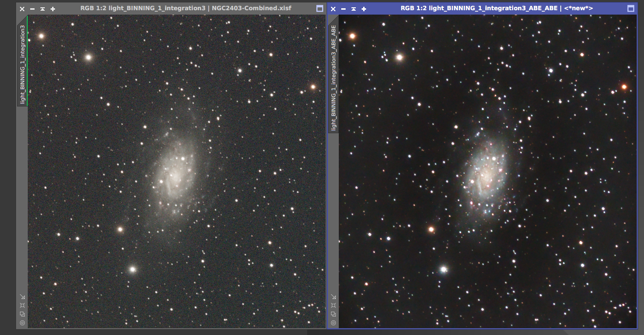This screenshot has width=644, height=335.
Task: Select the light_BINNING_1_integration3_ABE_ABE vertical view tab
Action: [333, 78]
